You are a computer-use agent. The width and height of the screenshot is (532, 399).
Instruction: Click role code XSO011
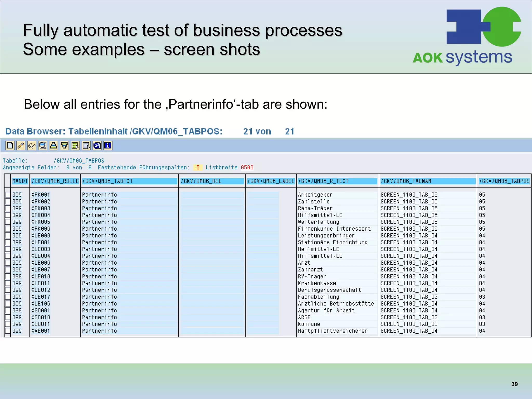click(x=41, y=324)
